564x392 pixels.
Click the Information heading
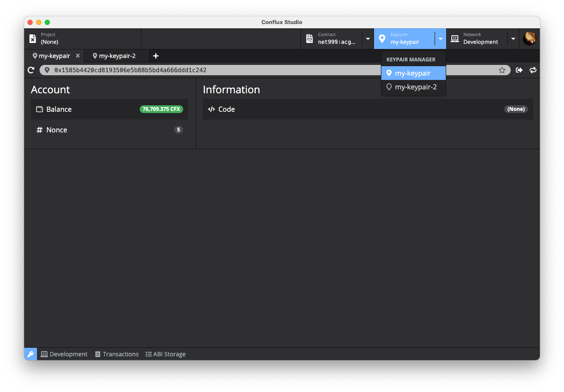pos(231,89)
